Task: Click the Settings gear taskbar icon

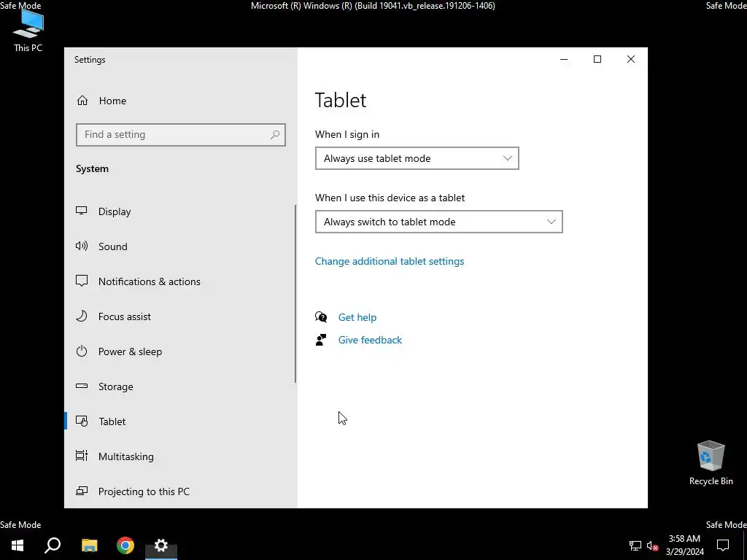Action: (161, 545)
